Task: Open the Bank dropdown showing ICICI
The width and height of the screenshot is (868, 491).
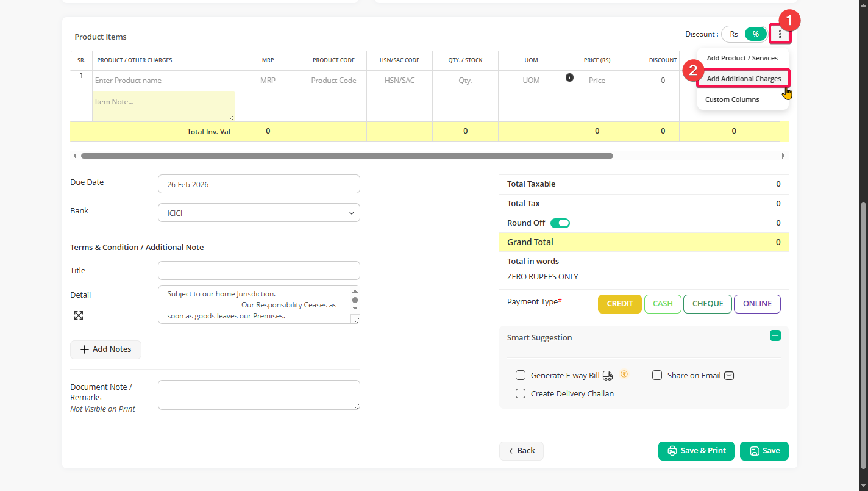Action: 258,213
